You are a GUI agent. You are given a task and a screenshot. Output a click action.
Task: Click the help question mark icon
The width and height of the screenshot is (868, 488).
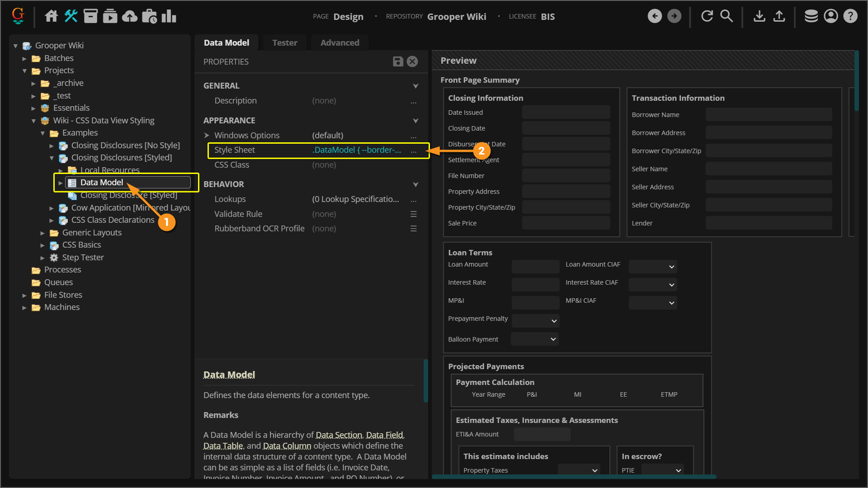[x=850, y=16]
